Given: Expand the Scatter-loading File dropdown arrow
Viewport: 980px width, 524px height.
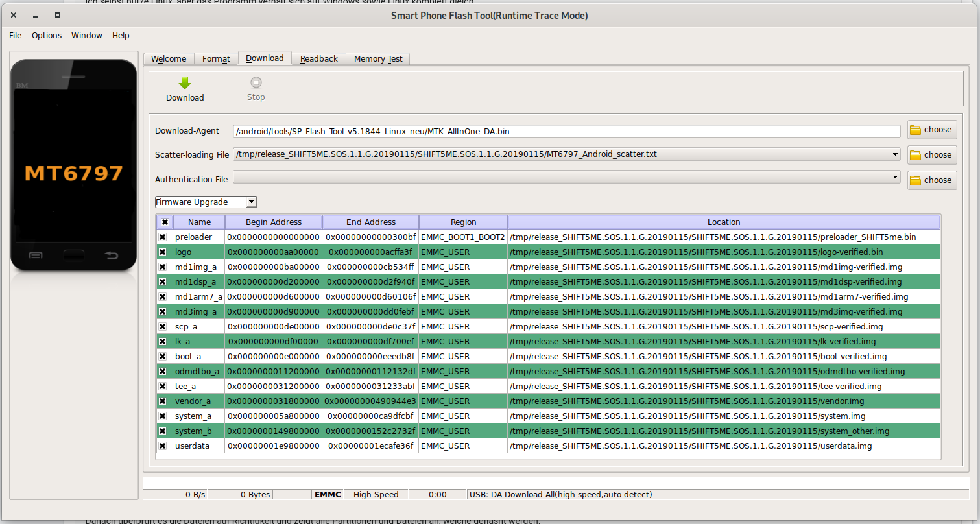Looking at the screenshot, I should [895, 154].
